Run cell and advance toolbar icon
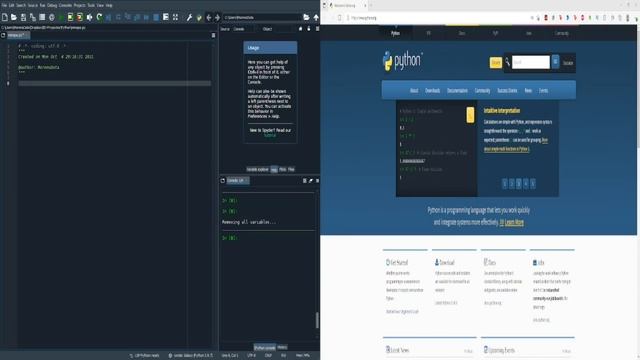This screenshot has width=640, height=360. point(80,17)
